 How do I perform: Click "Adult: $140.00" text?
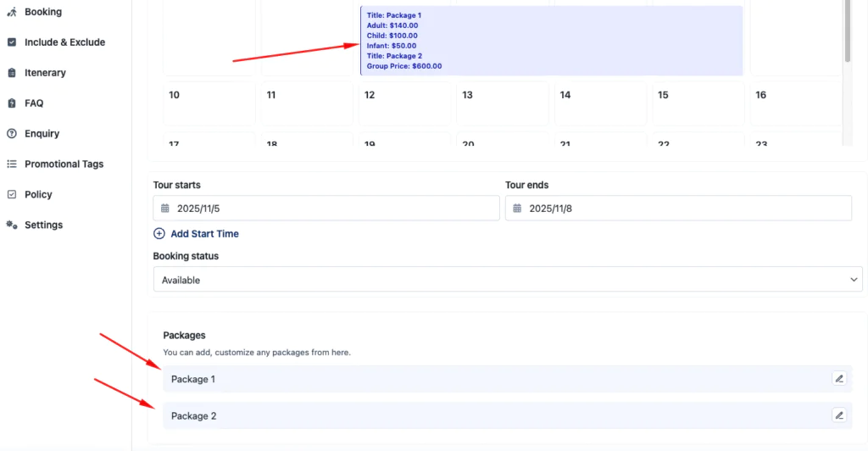coord(392,25)
